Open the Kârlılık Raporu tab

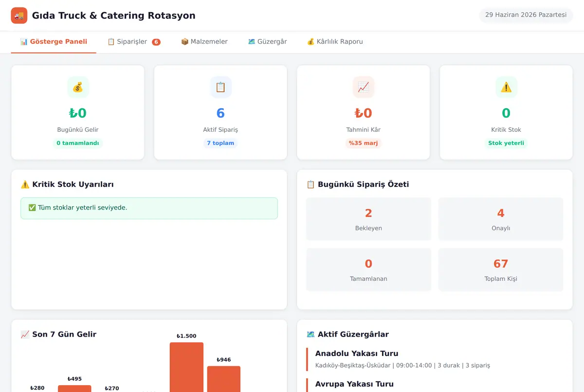tap(335, 42)
